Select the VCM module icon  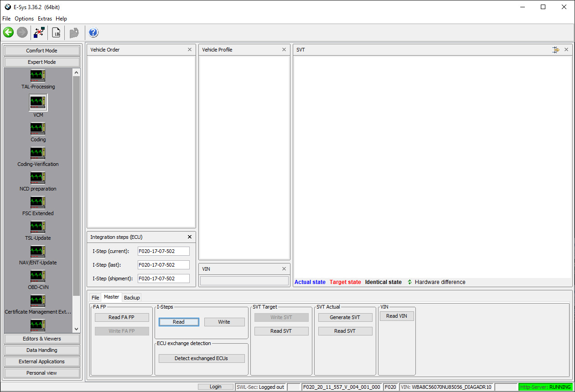coord(38,103)
